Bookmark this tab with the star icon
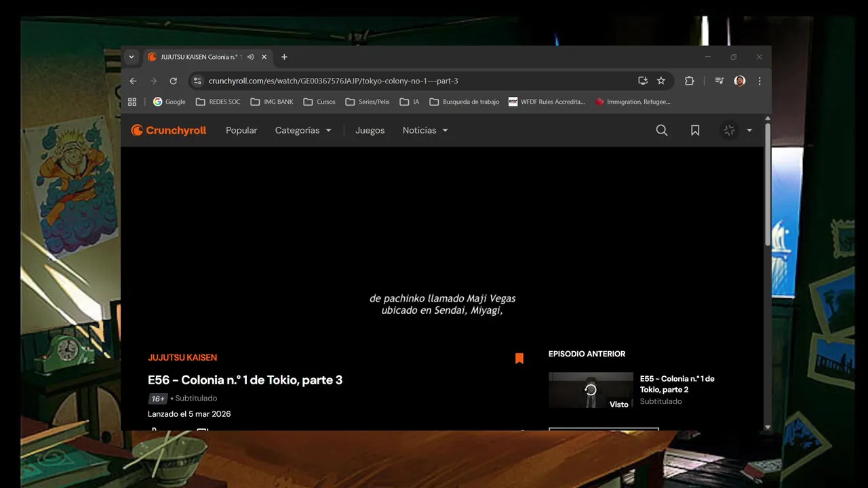This screenshot has height=488, width=868. click(661, 81)
